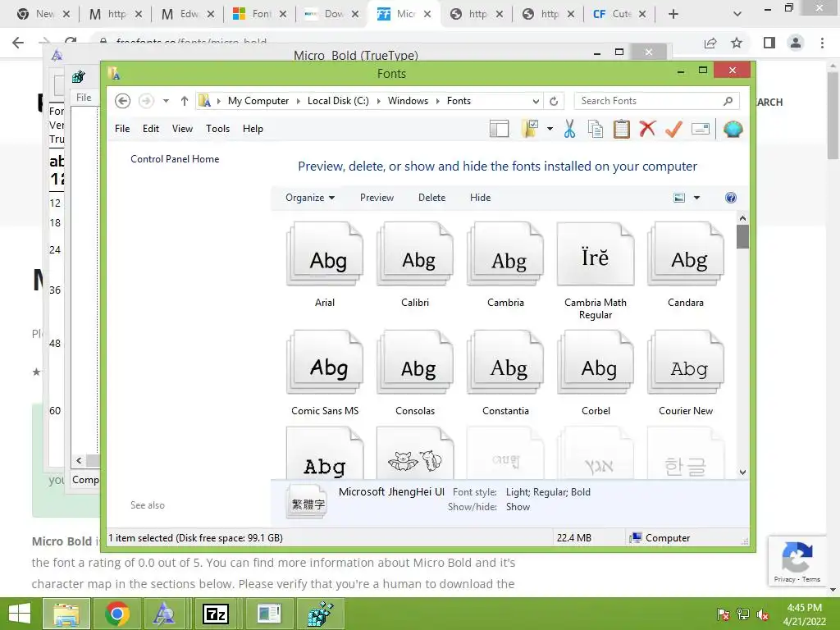Expand breadcrumb arrow after Windows
The width and height of the screenshot is (840, 630).
point(438,101)
